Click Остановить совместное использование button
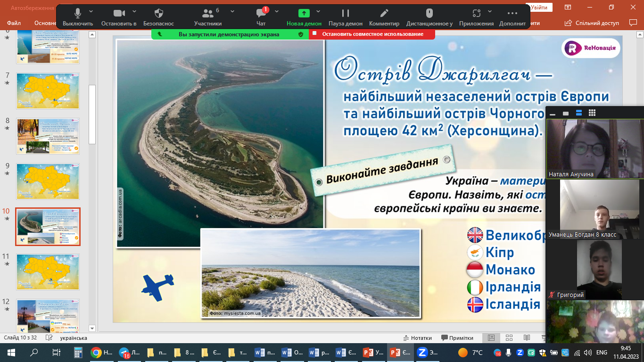Viewport: 644px width, 362px height. 372,34
